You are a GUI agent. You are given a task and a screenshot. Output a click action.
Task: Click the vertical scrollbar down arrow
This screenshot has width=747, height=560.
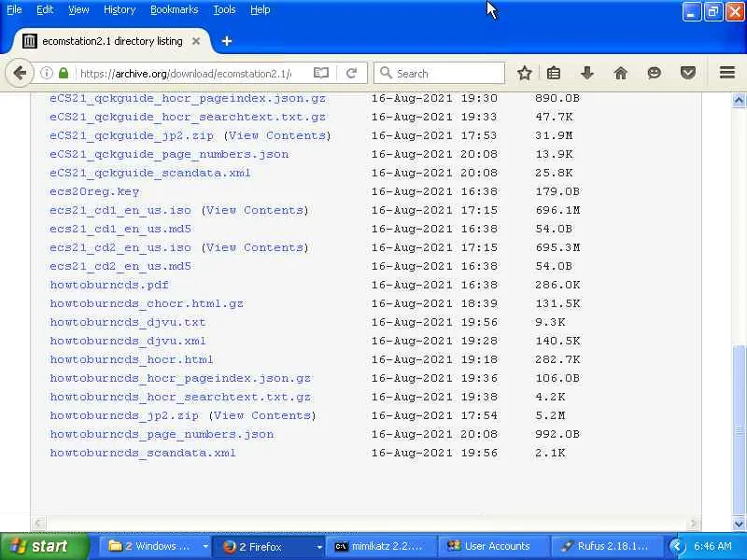click(739, 525)
